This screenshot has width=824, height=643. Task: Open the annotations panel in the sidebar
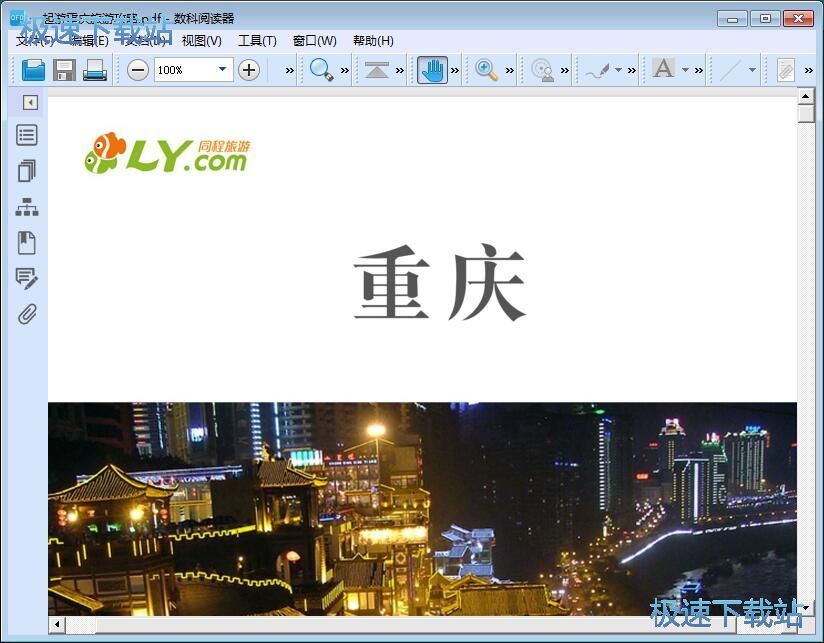click(x=27, y=278)
